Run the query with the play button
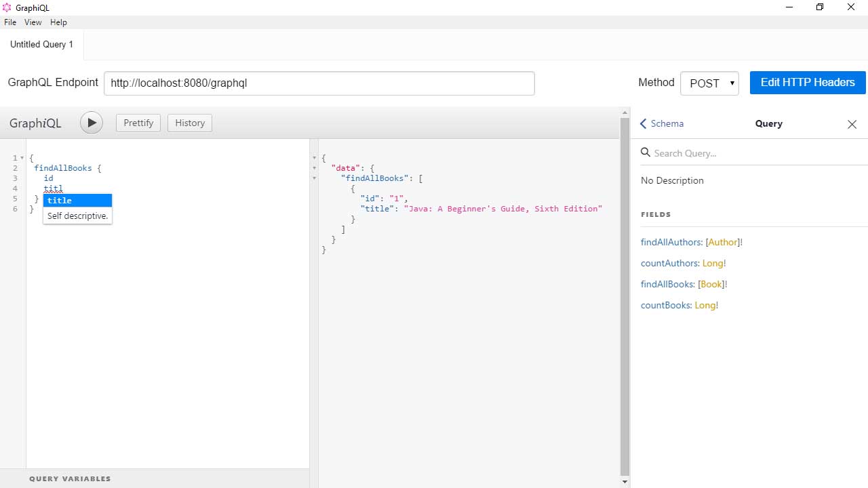The width and height of the screenshot is (868, 488). (92, 123)
